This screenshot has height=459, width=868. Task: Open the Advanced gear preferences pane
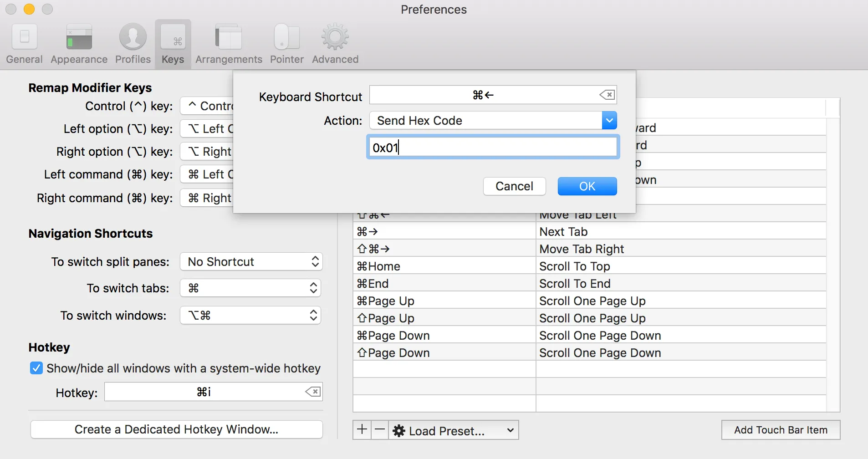[335, 44]
